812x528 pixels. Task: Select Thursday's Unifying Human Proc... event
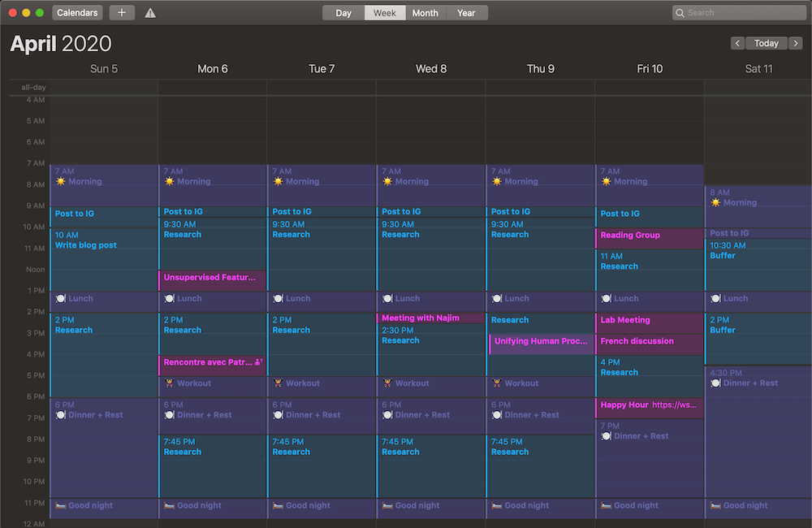pos(542,344)
